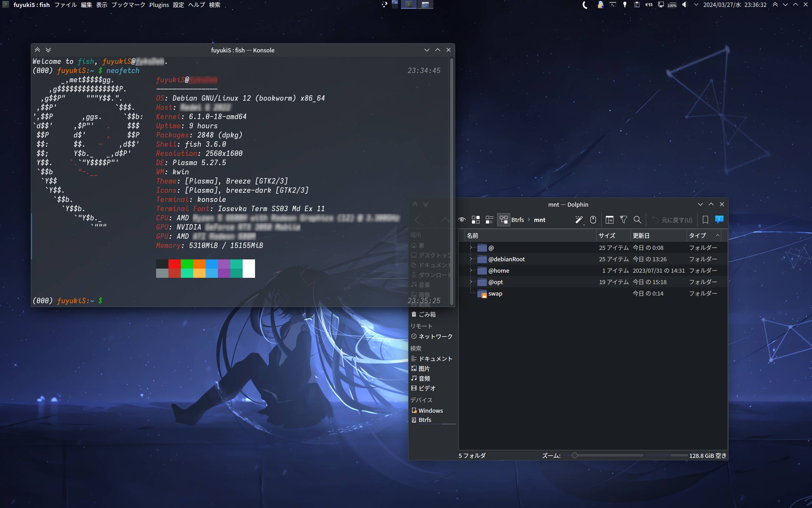Sort by the 更新日 column header
This screenshot has height=508, width=812.
point(658,236)
